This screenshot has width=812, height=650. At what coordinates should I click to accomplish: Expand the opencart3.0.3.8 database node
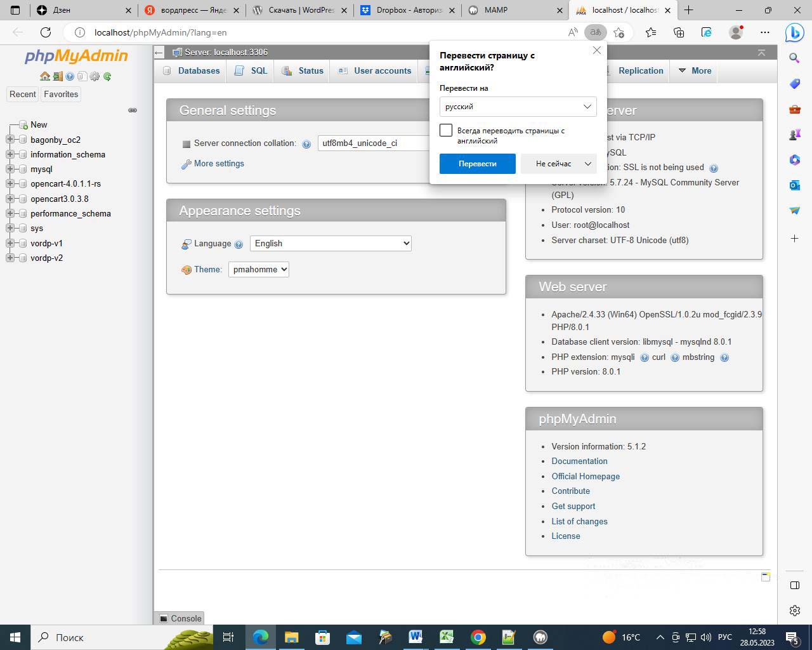point(10,199)
